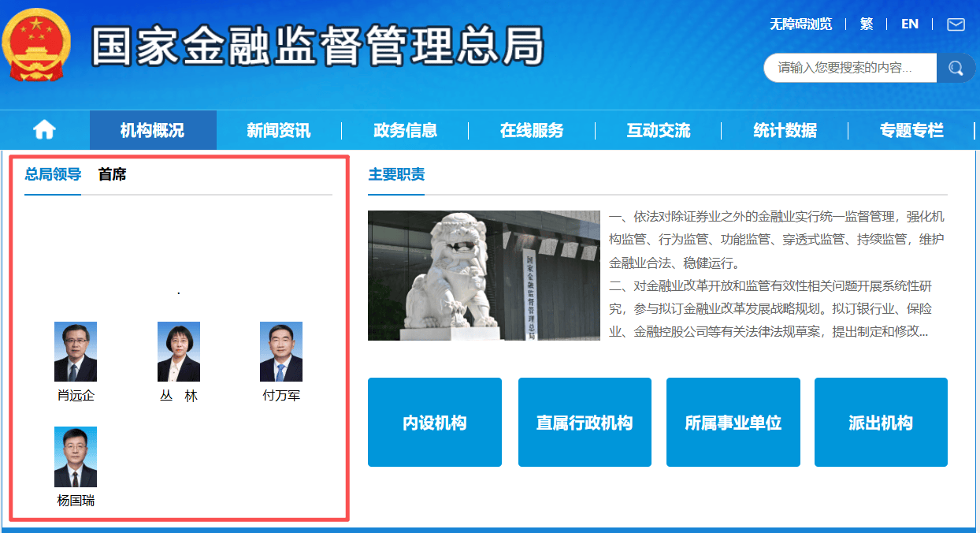Click the home icon in navigation bar

click(44, 130)
